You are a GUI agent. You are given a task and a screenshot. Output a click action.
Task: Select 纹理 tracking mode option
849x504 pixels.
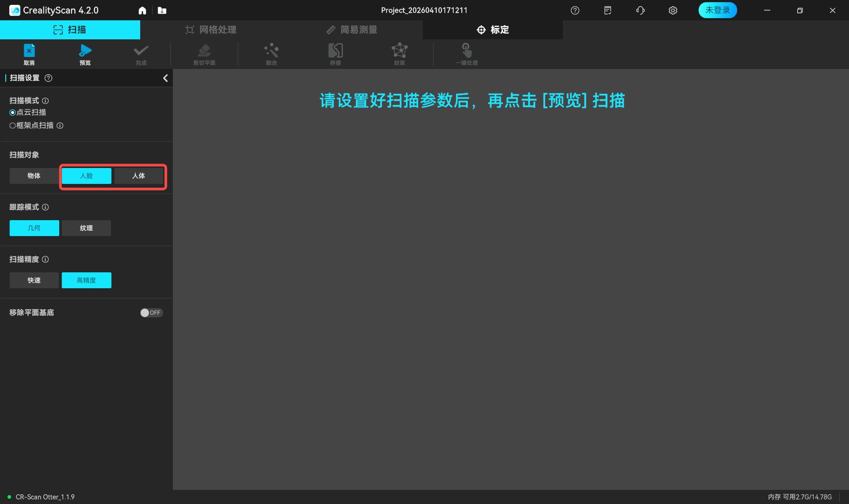[x=86, y=228]
